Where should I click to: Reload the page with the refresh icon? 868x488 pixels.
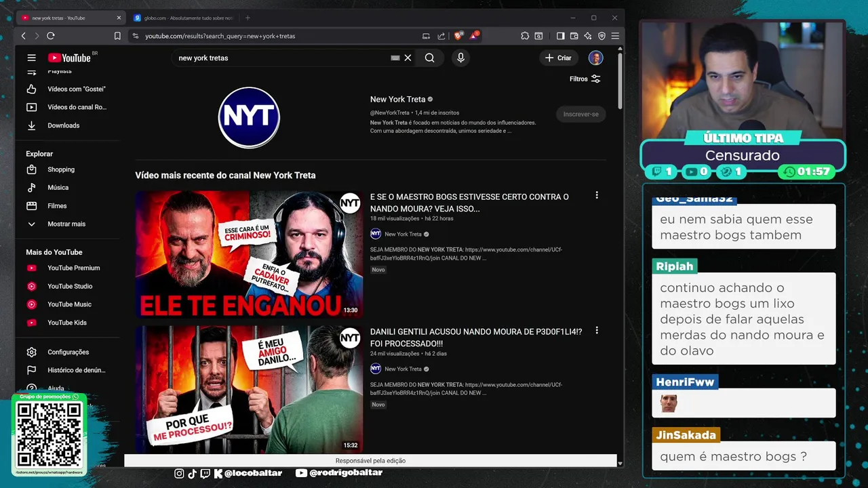click(x=51, y=36)
